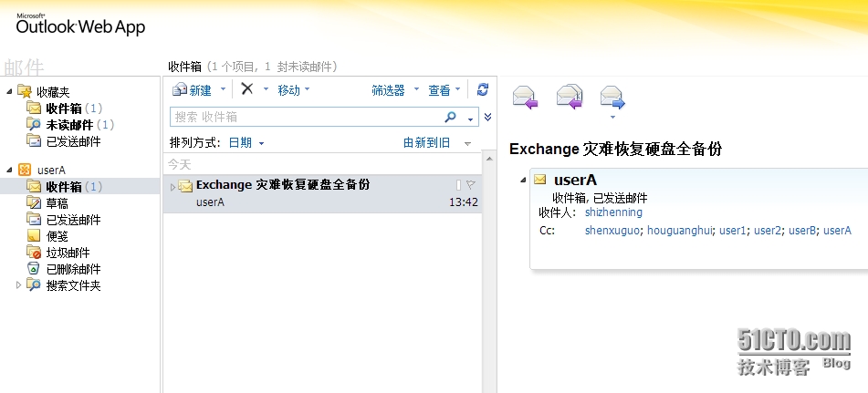Open the dropdown arrow under the Forward icon
The height and width of the screenshot is (393, 868).
point(612,117)
